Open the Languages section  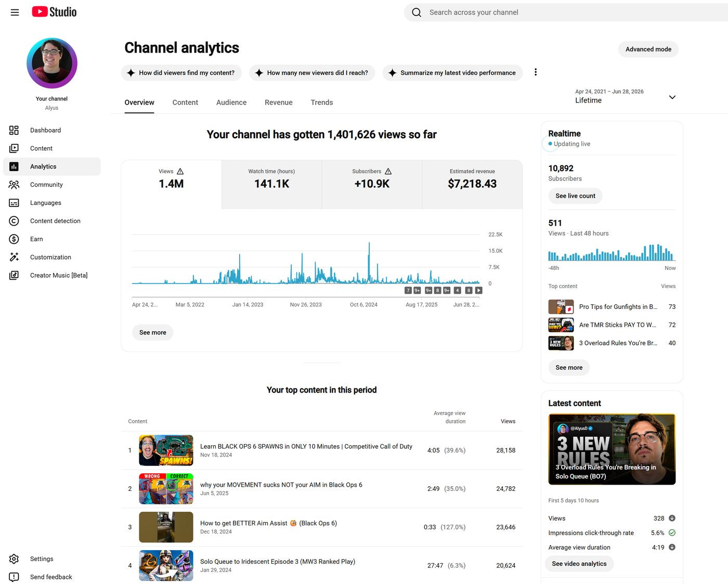pyautogui.click(x=52, y=203)
